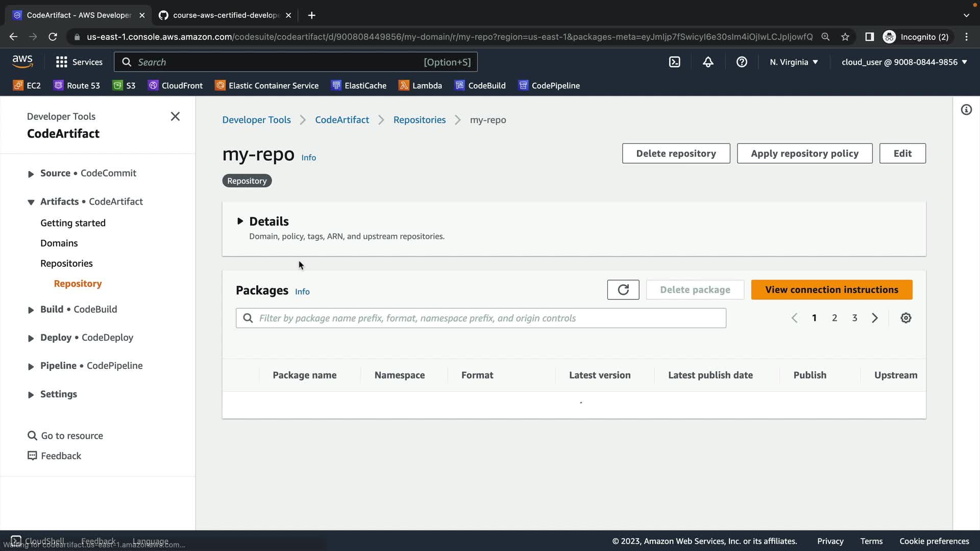Open the N. Virginia region dropdown
980x551 pixels.
794,62
